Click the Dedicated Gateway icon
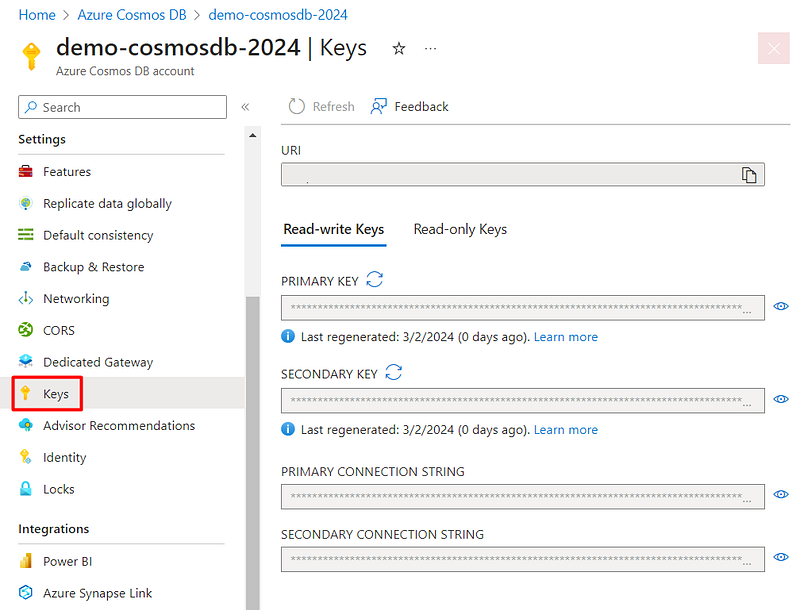Viewport: 800px width, 610px height. click(26, 362)
